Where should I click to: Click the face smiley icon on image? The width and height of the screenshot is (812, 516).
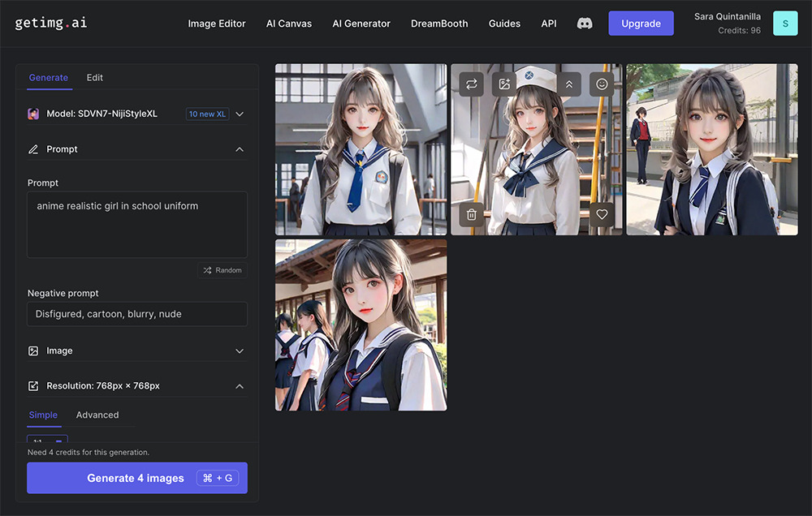click(601, 84)
